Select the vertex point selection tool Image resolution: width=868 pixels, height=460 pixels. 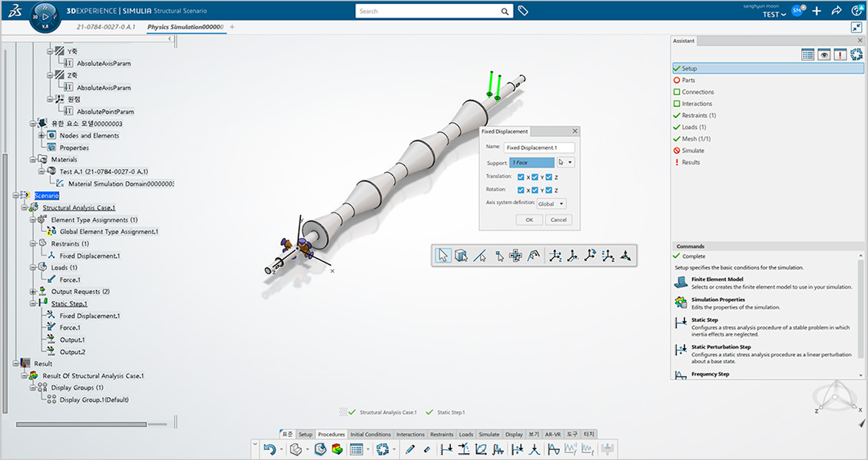click(499, 256)
